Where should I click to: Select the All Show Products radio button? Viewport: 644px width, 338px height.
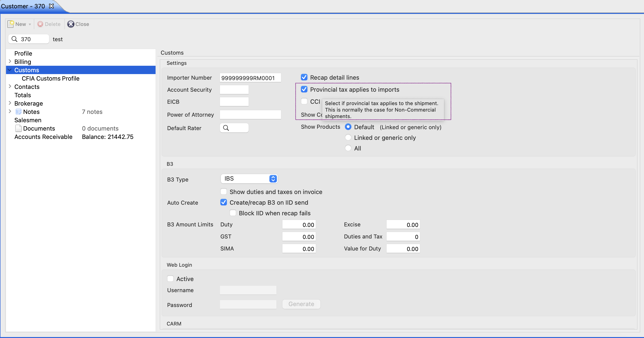(348, 148)
